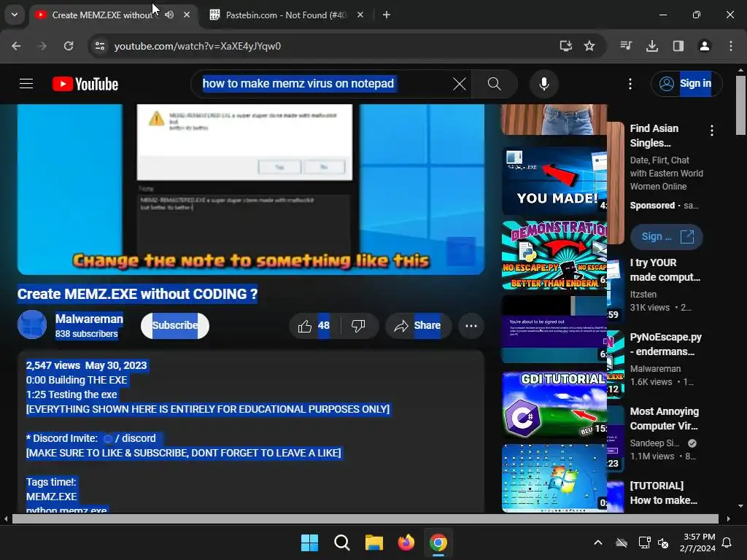Go forward in browser history
The height and width of the screenshot is (560, 747).
42,46
